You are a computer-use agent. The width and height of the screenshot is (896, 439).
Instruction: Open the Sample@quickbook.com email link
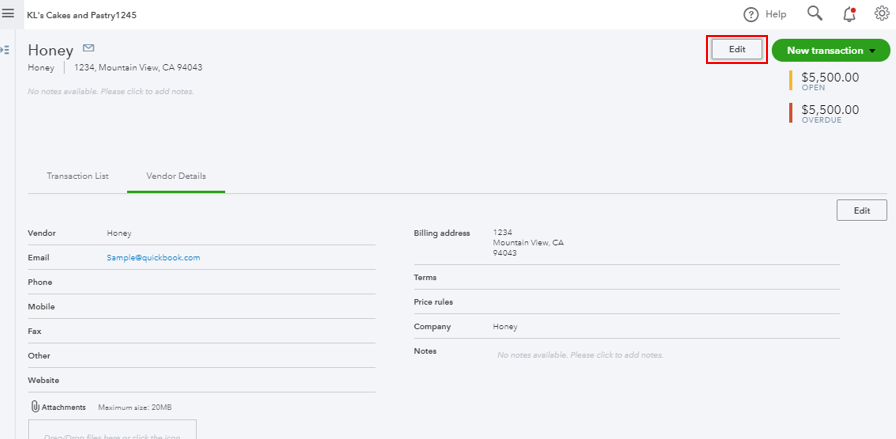pos(153,258)
